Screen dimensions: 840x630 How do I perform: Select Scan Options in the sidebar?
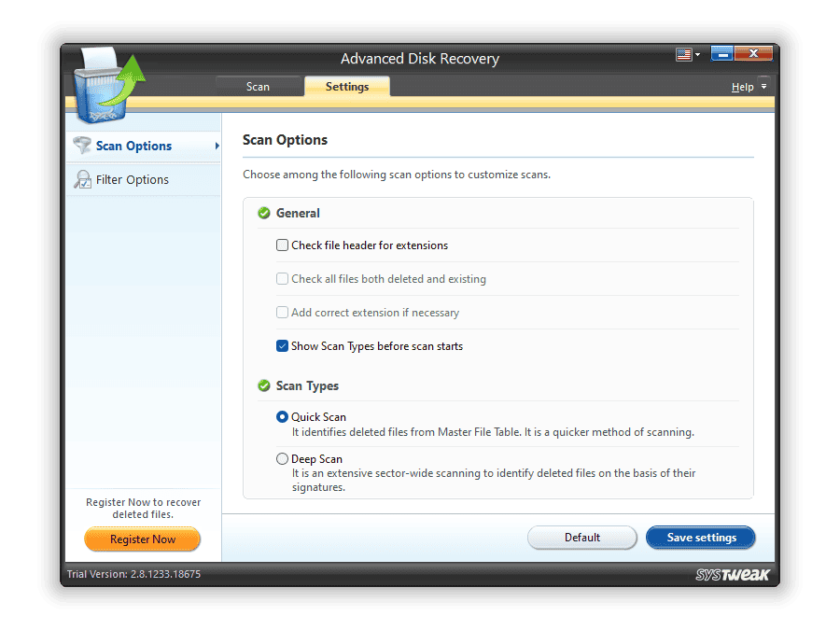tap(144, 146)
